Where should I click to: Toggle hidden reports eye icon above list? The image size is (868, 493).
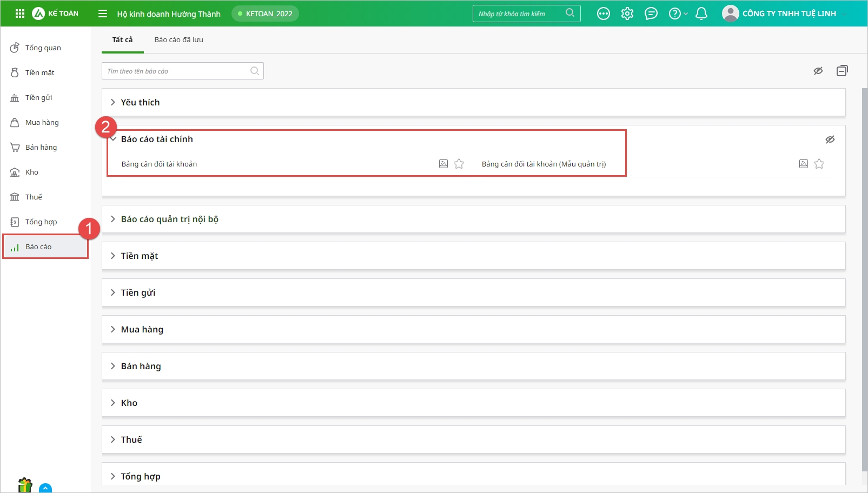click(x=818, y=71)
